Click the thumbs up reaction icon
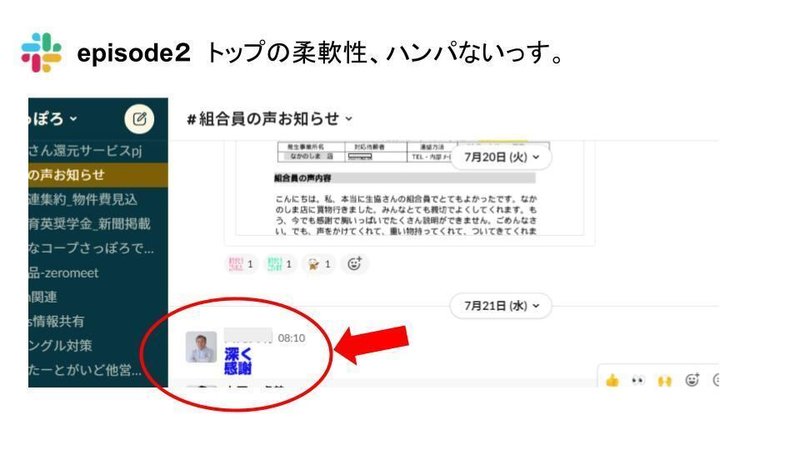Viewport: 800px width, 450px height. tap(612, 380)
